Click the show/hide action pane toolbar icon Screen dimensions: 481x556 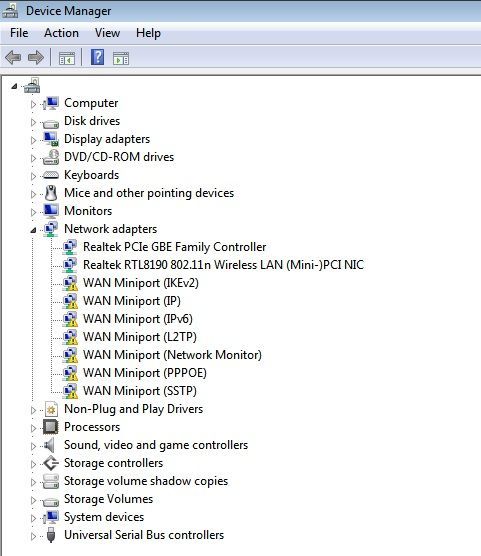coord(121,58)
